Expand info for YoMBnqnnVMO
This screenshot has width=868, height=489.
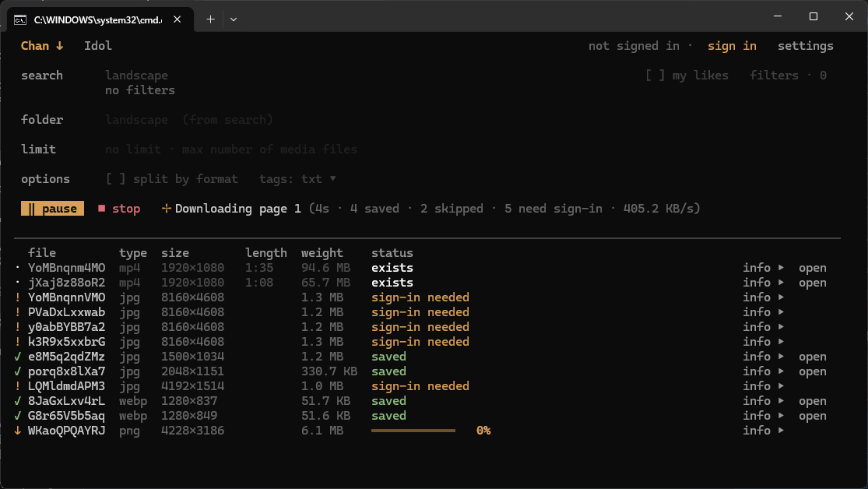tap(764, 297)
